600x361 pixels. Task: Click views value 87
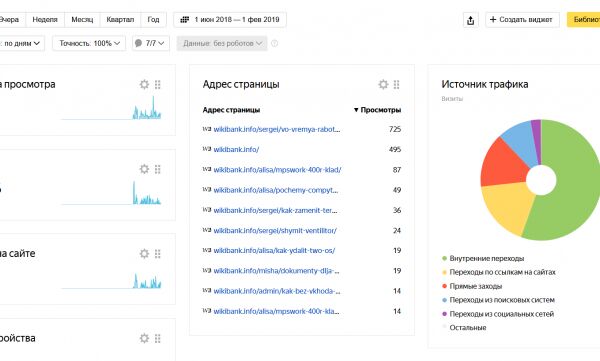click(x=397, y=170)
